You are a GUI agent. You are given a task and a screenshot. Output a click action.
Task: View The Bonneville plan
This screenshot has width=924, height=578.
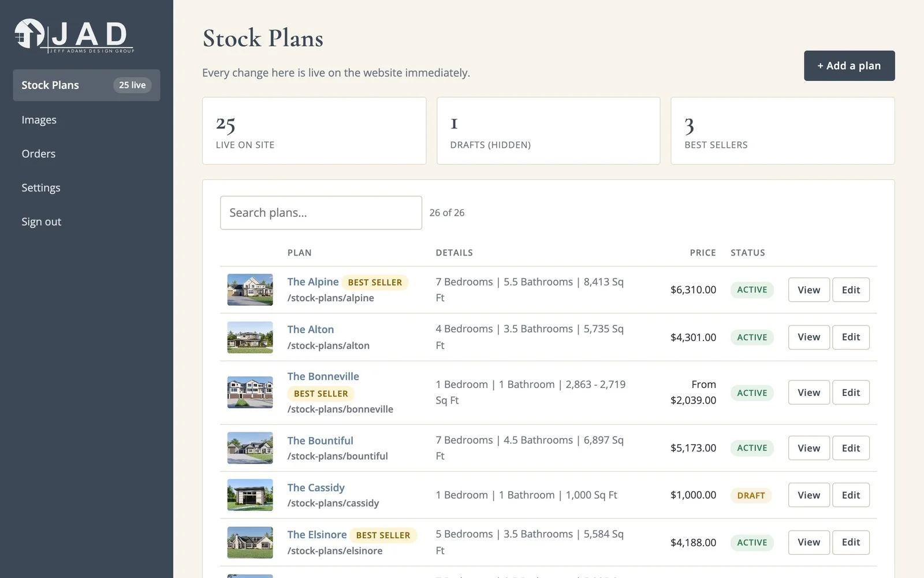point(808,392)
